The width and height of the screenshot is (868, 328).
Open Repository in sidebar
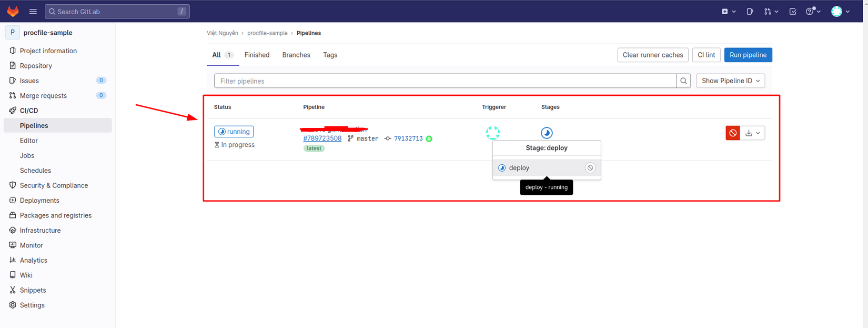[x=36, y=66]
